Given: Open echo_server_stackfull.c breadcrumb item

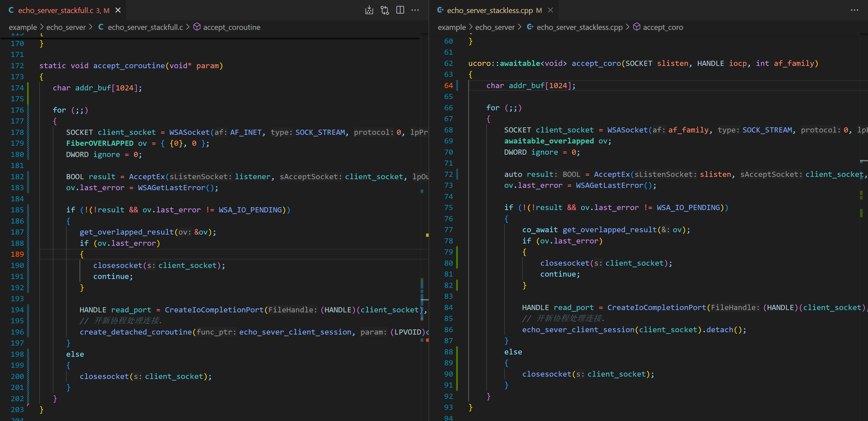Looking at the screenshot, I should [145, 27].
